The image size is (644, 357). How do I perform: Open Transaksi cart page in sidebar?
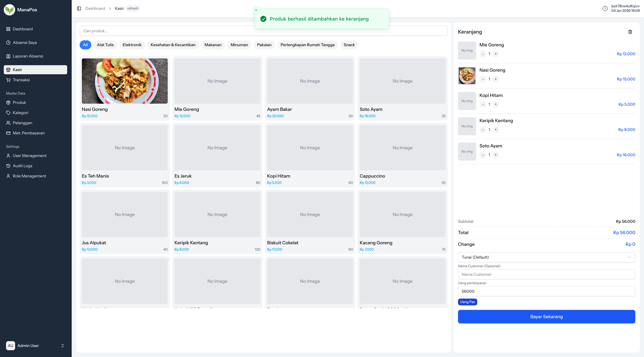(x=21, y=80)
